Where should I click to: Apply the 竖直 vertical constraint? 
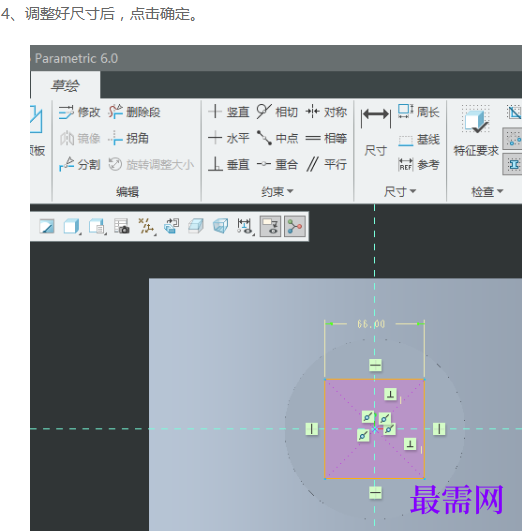tap(228, 112)
